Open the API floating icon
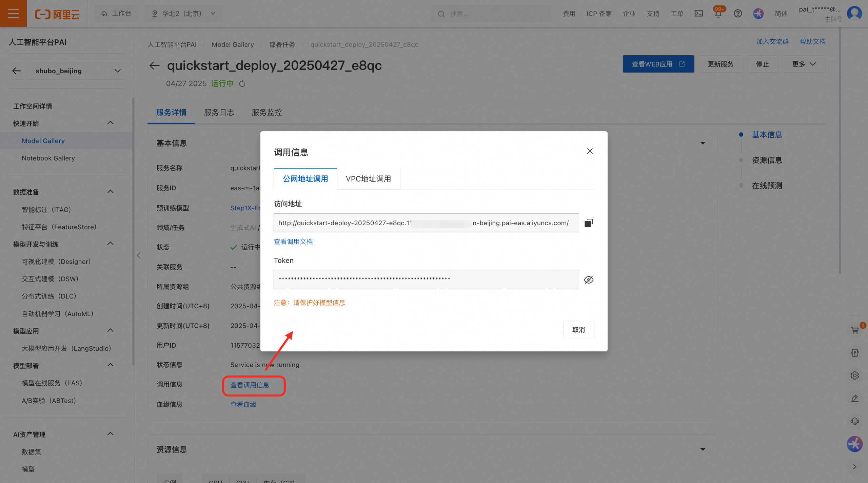The height and width of the screenshot is (483, 868). [x=855, y=353]
